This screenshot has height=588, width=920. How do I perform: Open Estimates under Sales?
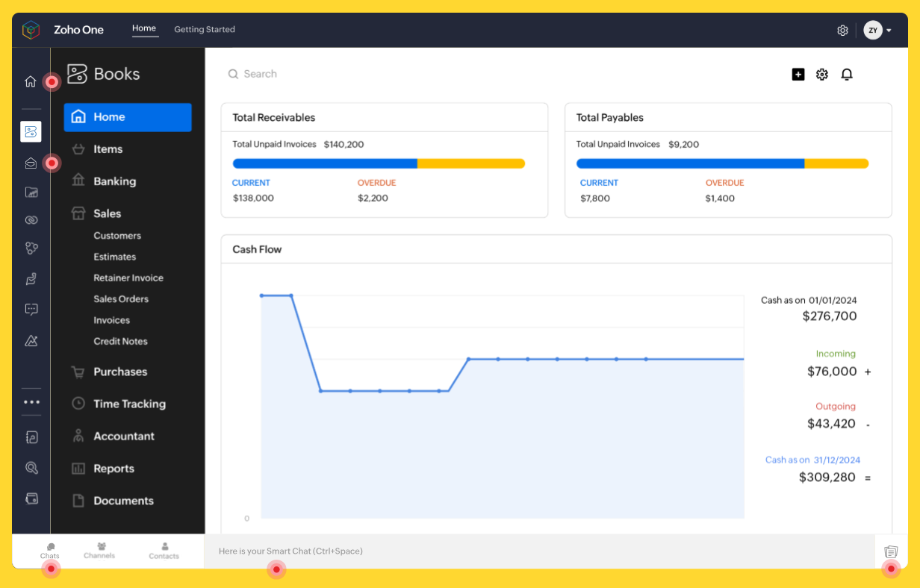115,257
